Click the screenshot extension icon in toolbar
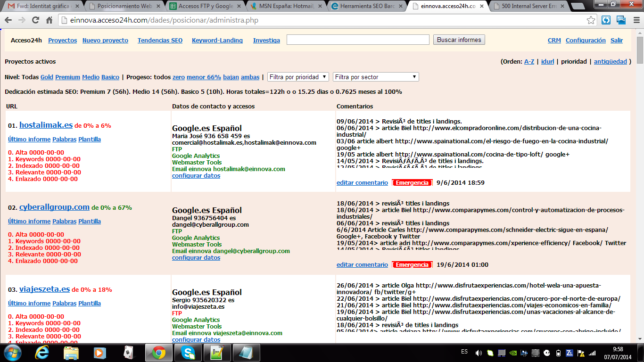 pos(621,20)
